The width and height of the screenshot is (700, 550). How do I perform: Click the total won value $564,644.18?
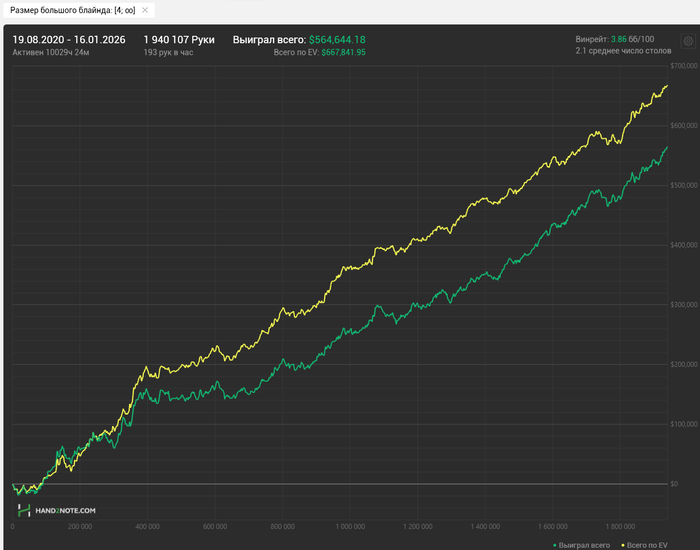(x=337, y=40)
